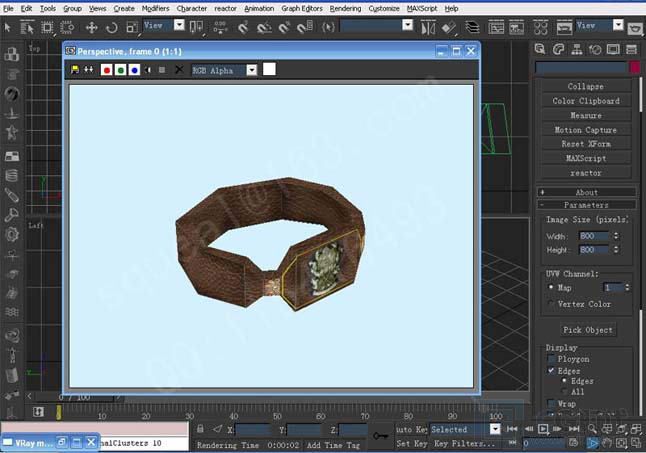Open the File menu
Screen dimensions: 646x453
coord(8,8)
